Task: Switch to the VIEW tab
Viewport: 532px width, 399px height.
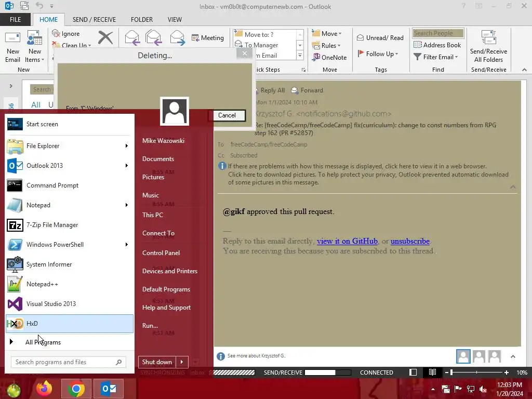Action: 175,19
